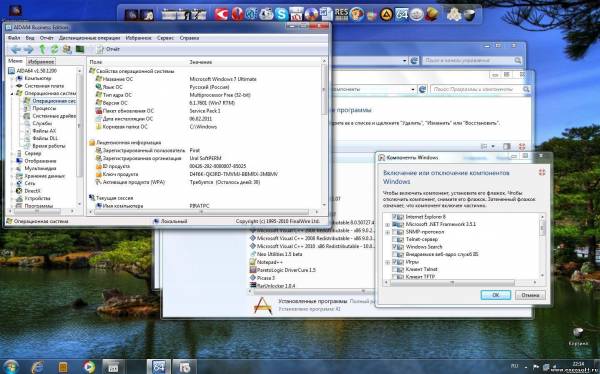Viewport: 600px width, 374px height.
Task: Select Процессы in the AIDA64 tree
Action: click(44, 108)
